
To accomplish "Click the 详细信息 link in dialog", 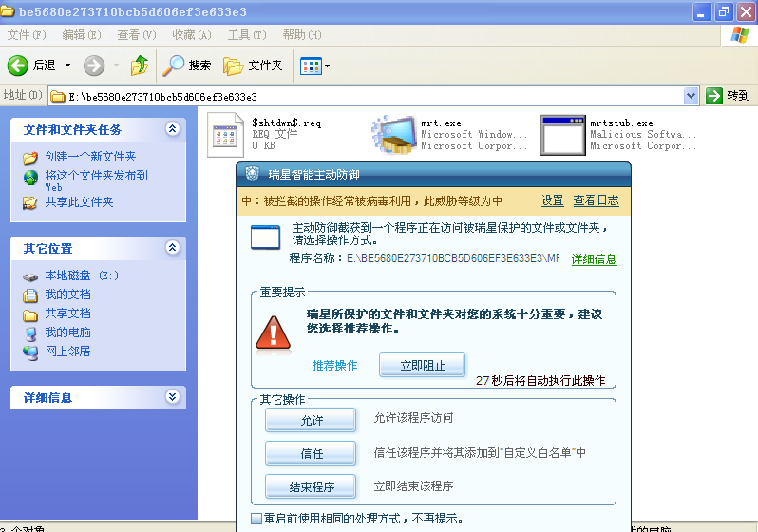I will click(594, 259).
